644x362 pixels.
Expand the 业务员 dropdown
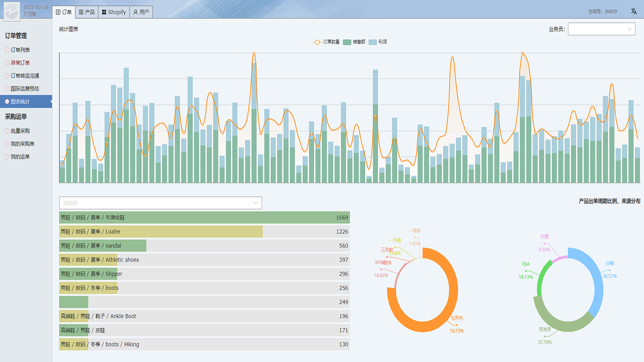[601, 29]
